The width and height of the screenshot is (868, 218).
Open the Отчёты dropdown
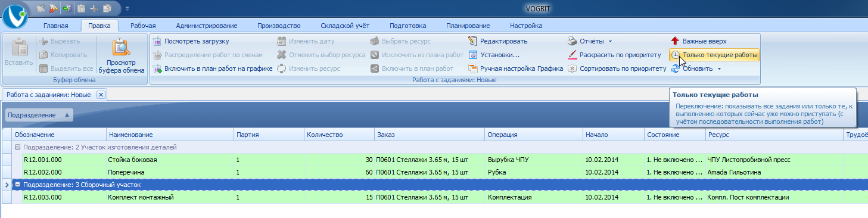(x=590, y=41)
